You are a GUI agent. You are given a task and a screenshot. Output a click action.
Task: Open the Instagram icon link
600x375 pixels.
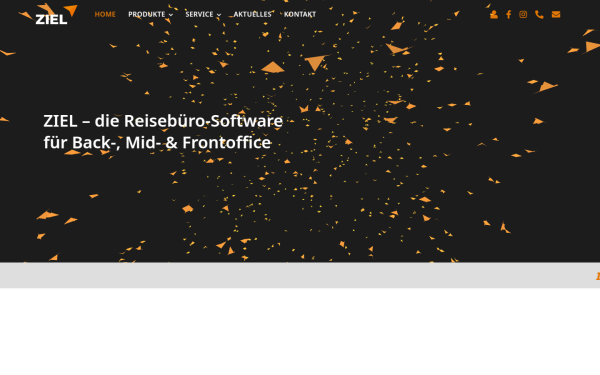(523, 15)
